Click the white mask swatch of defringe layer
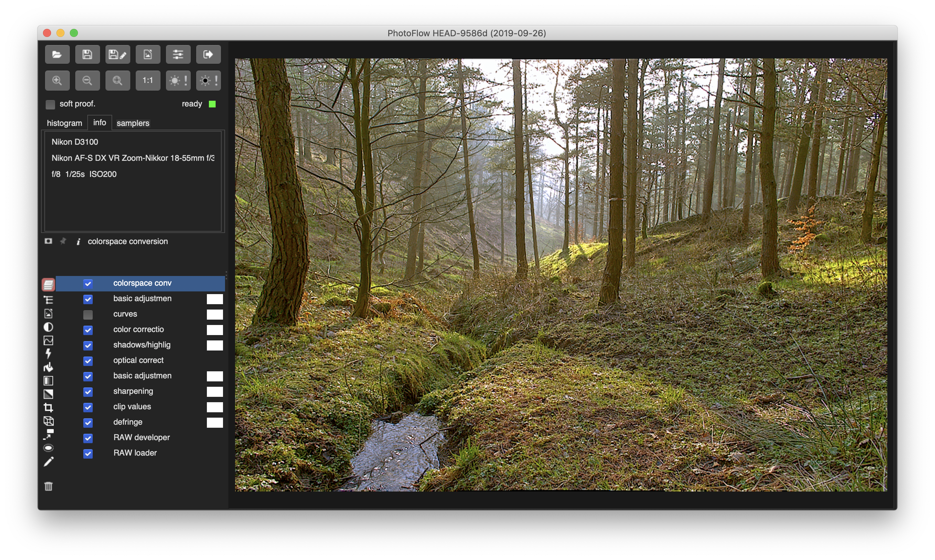The height and width of the screenshot is (560, 935). point(214,422)
